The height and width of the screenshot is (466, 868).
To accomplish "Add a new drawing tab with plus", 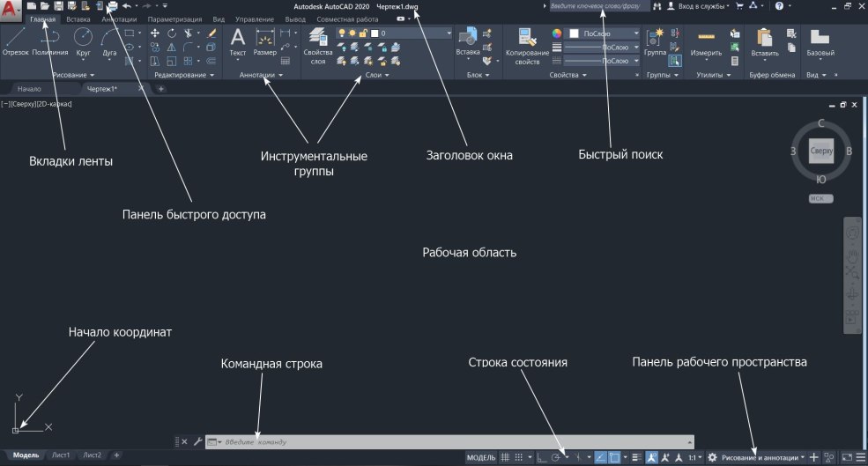I will pos(160,89).
